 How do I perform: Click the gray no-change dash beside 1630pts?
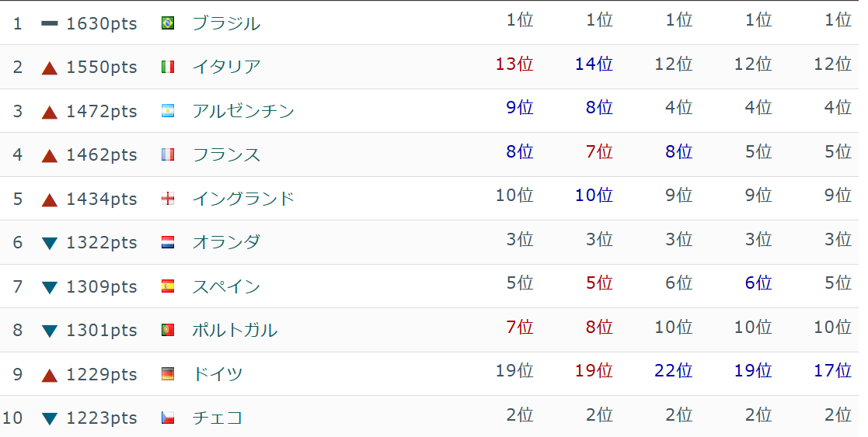pyautogui.click(x=50, y=23)
